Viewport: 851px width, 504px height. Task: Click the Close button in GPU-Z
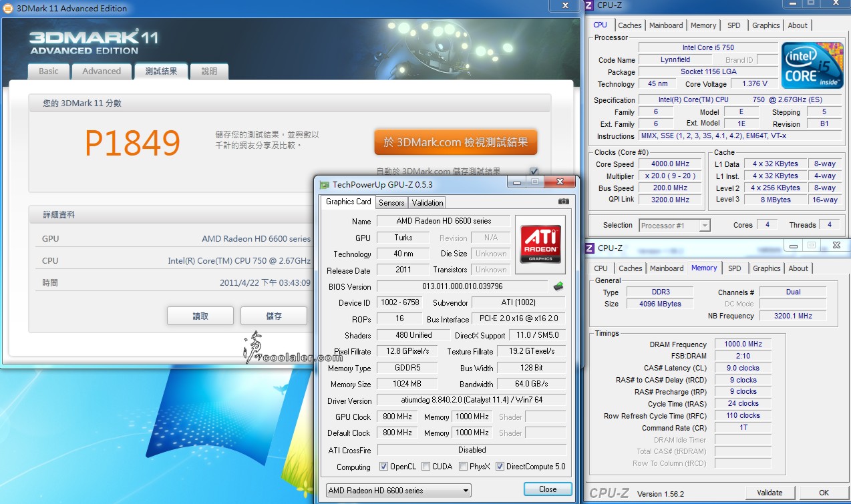click(548, 489)
